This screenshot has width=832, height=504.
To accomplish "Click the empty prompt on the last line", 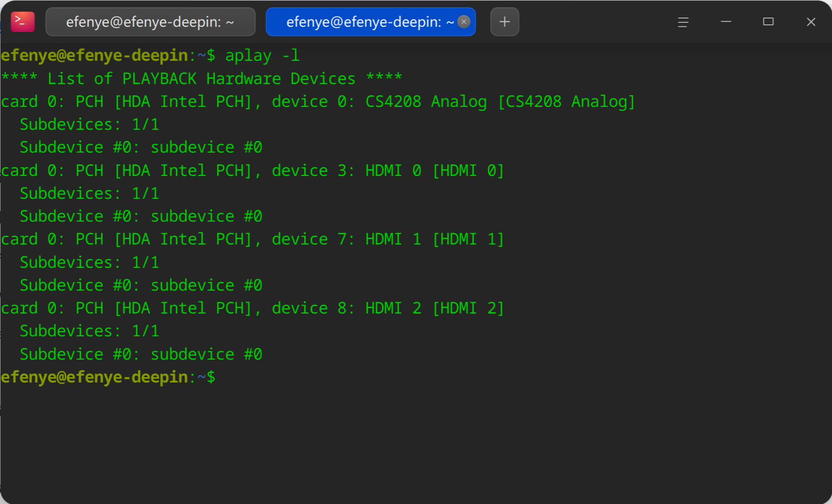I will pyautogui.click(x=108, y=377).
